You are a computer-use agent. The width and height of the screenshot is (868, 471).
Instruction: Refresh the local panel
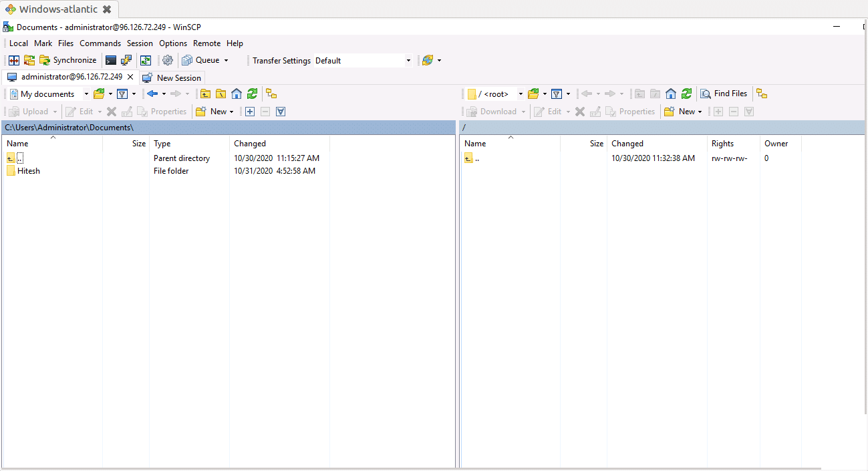pos(252,94)
